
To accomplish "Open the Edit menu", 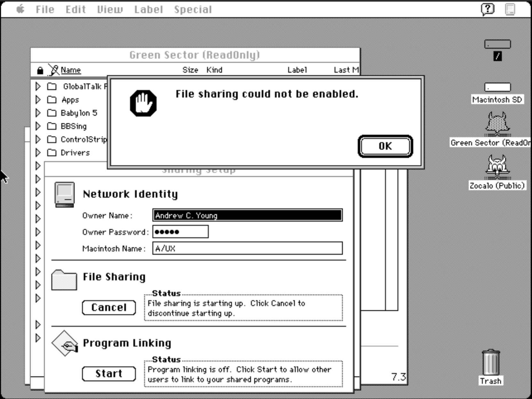I will coord(76,10).
